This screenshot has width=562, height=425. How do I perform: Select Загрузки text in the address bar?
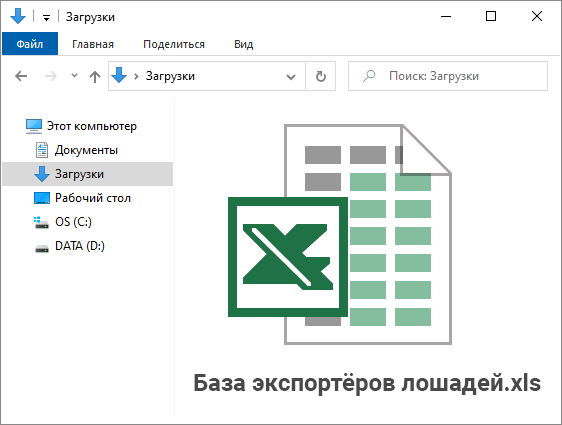[x=170, y=76]
